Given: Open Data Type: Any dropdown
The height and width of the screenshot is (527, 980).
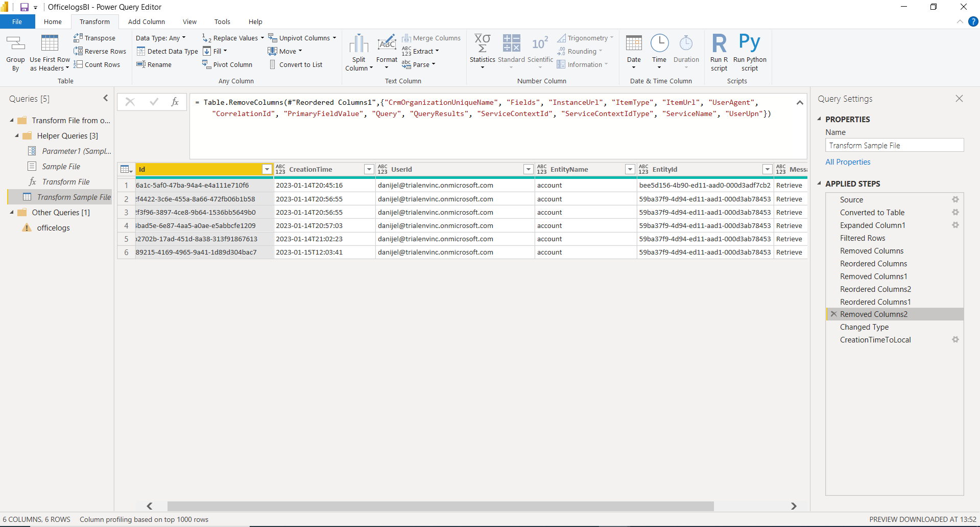Looking at the screenshot, I should pyautogui.click(x=160, y=38).
